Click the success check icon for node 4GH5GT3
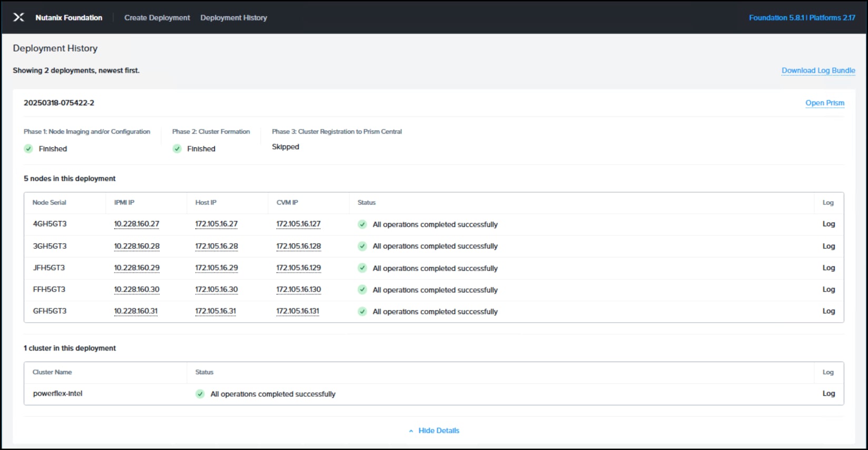 (x=362, y=224)
